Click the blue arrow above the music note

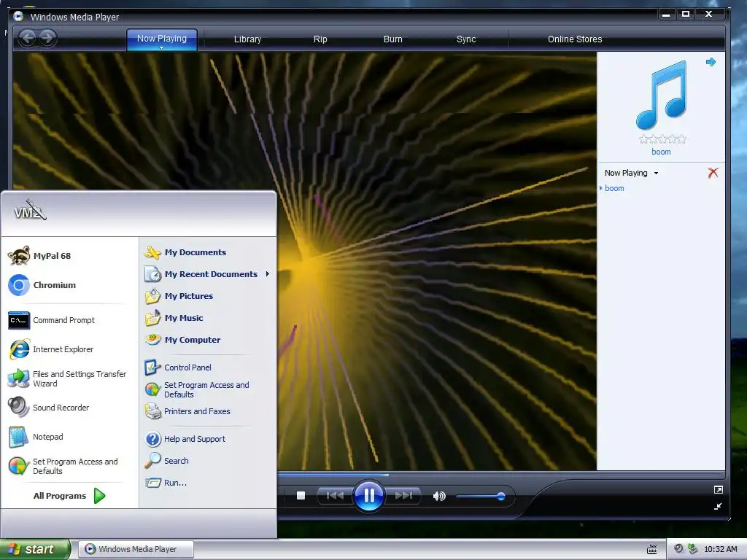(711, 62)
